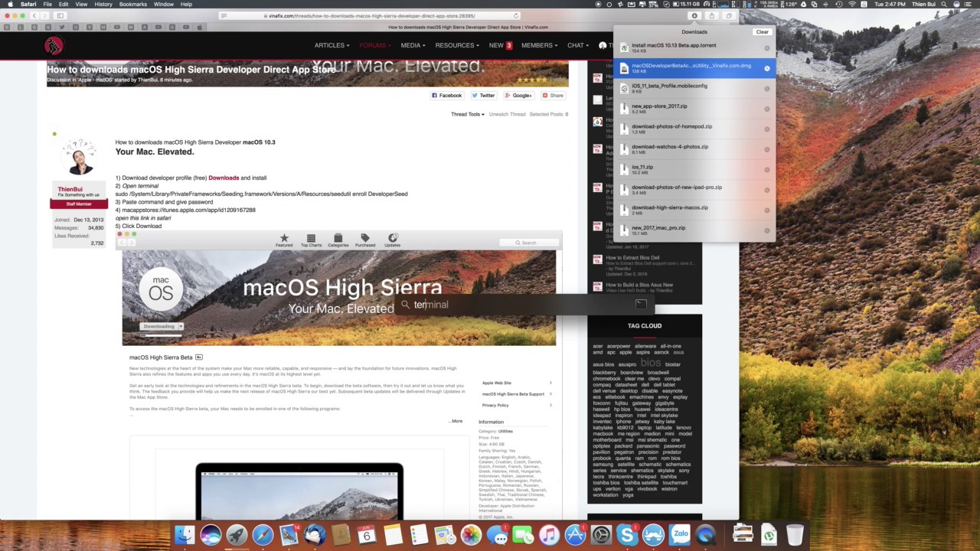Viewport: 980px width, 551px height.
Task: Share thread on Twitter
Action: (483, 96)
